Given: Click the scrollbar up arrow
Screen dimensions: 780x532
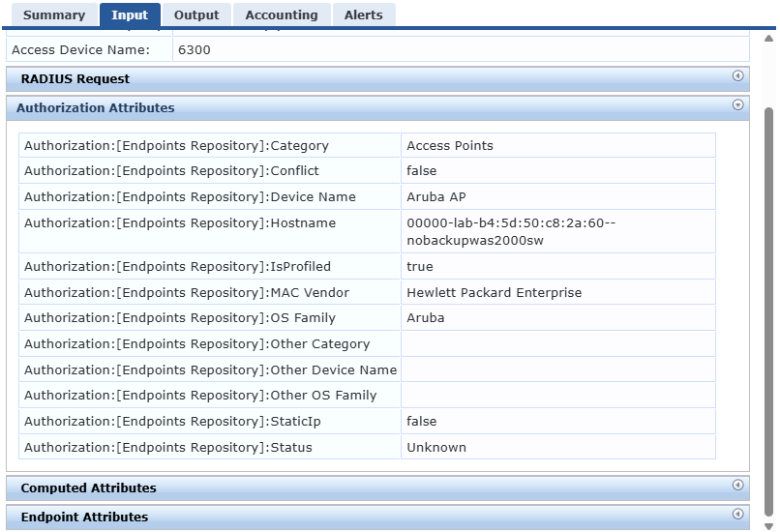Looking at the screenshot, I should pyautogui.click(x=769, y=39).
